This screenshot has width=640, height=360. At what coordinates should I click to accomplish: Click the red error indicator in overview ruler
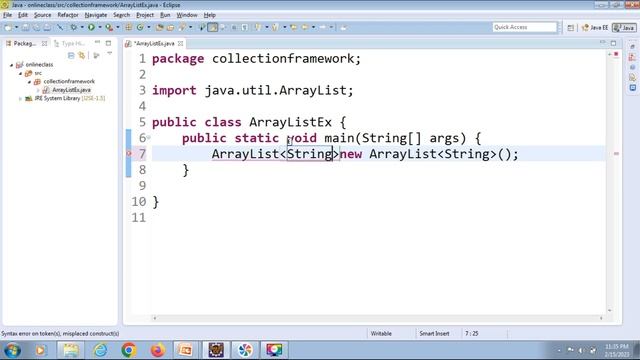[x=616, y=54]
